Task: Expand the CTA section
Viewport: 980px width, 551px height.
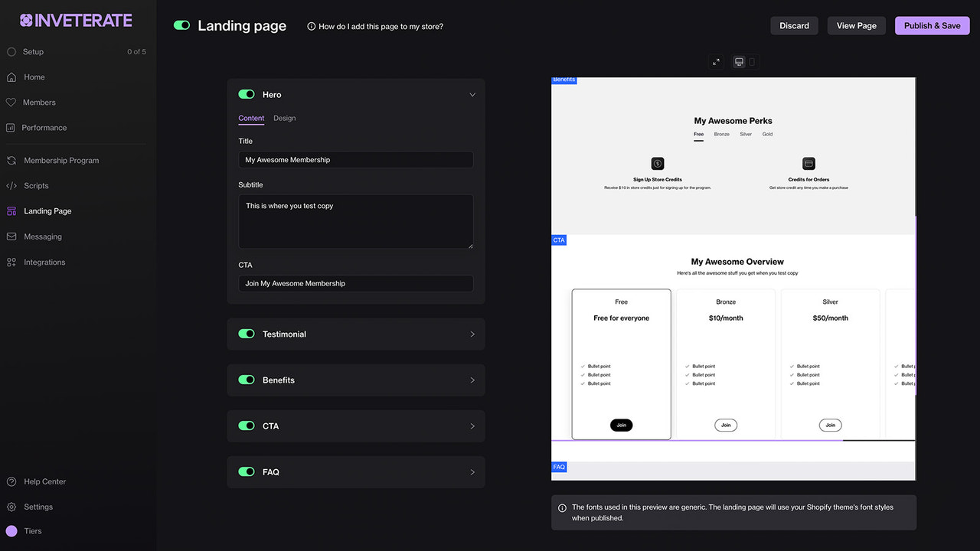Action: point(472,425)
